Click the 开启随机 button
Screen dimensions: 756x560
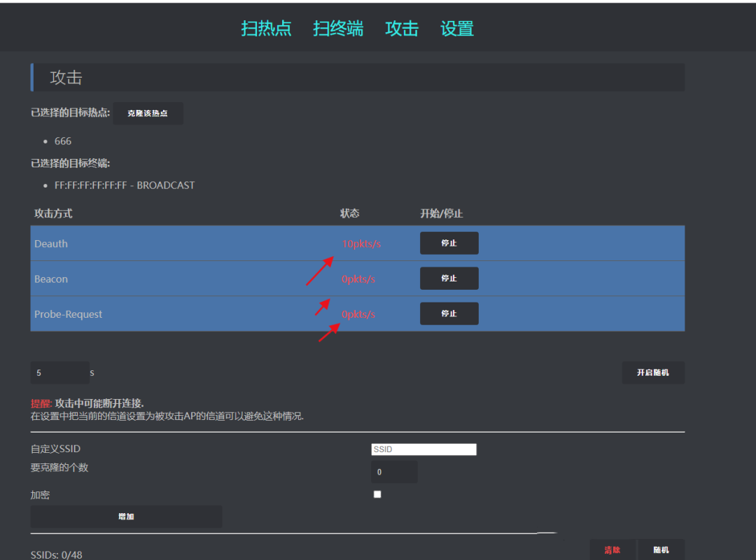(653, 372)
